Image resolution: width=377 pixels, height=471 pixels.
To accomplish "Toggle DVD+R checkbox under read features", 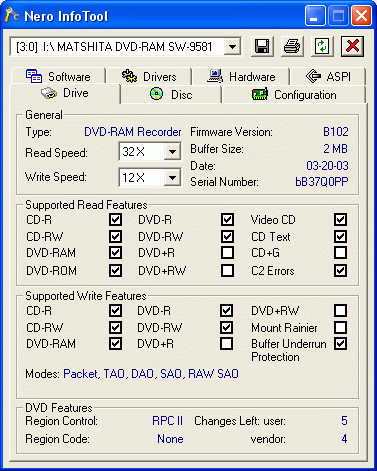I will pyautogui.click(x=227, y=253).
